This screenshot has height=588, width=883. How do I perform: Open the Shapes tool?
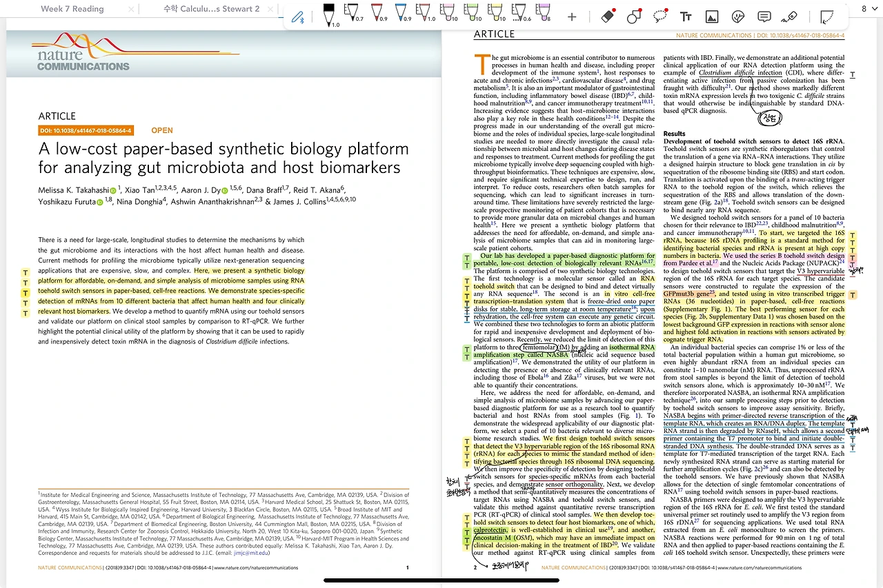[634, 17]
